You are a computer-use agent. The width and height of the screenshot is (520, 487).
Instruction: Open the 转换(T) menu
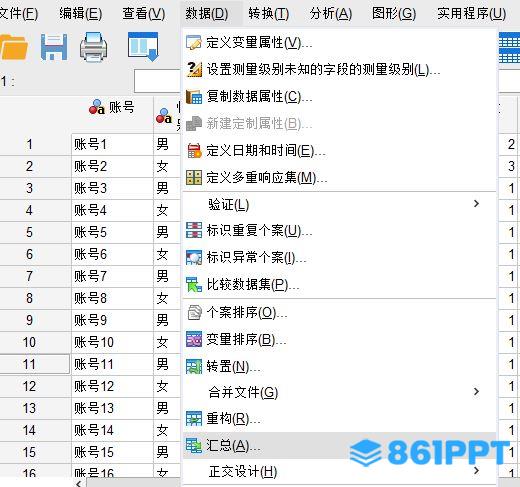point(269,14)
